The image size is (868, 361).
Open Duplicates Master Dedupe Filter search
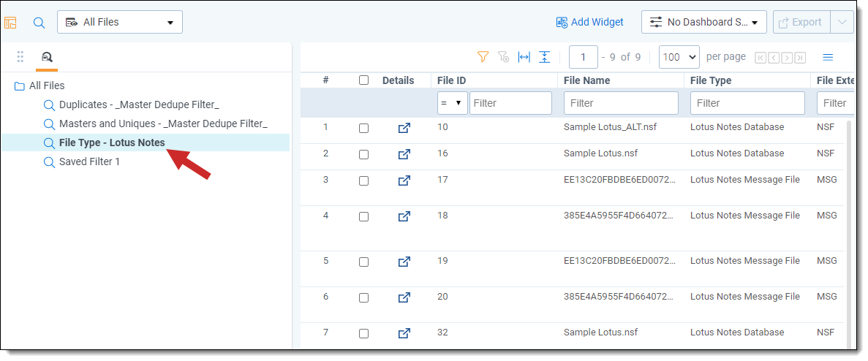(x=139, y=104)
